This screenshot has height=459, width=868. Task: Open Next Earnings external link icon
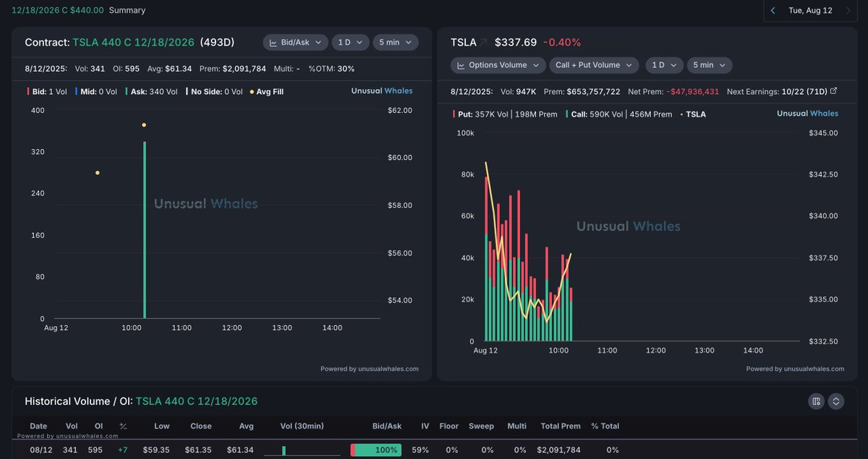point(833,91)
